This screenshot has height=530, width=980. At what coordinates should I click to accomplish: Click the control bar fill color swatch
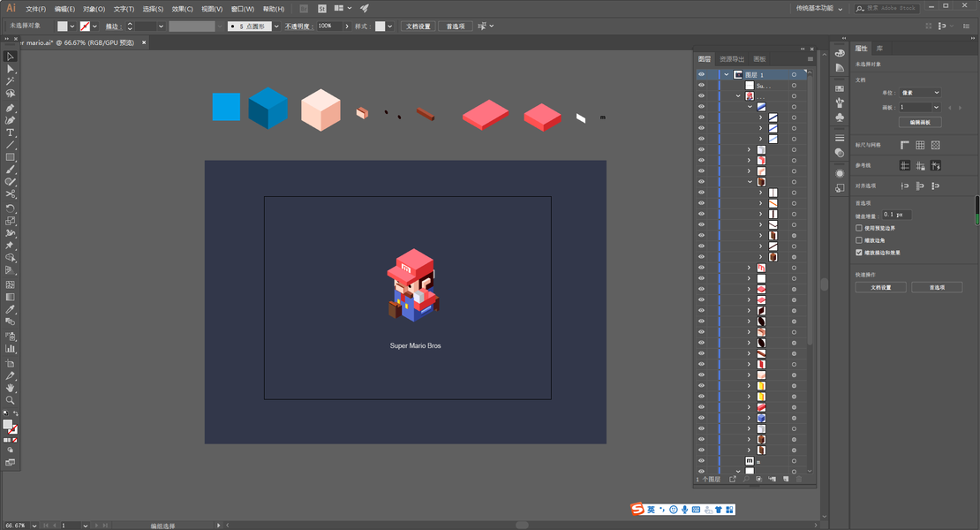pos(63,26)
